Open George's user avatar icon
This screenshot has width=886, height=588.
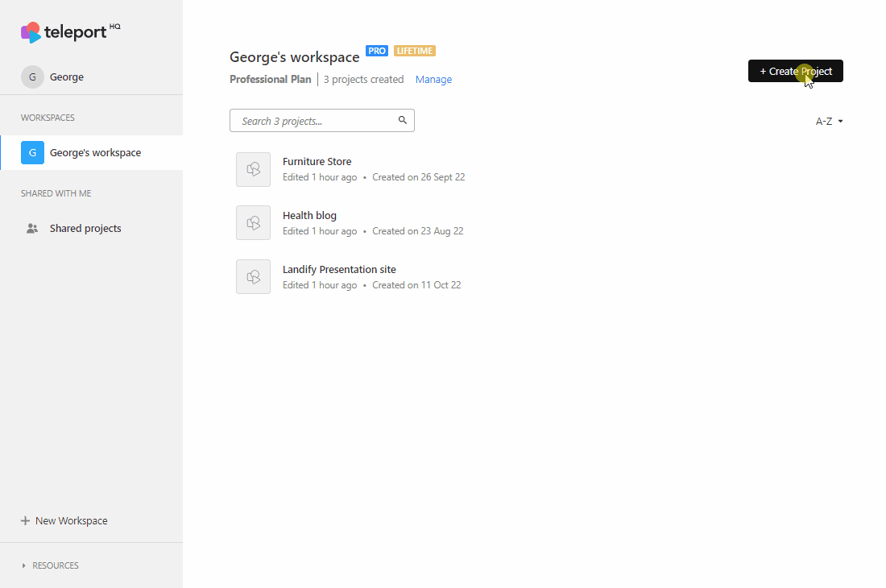[32, 77]
